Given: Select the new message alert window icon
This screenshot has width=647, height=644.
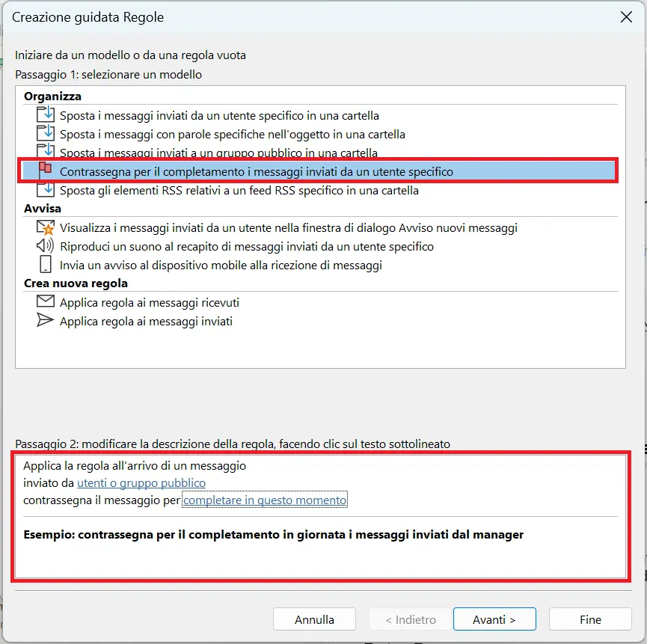Looking at the screenshot, I should [45, 227].
